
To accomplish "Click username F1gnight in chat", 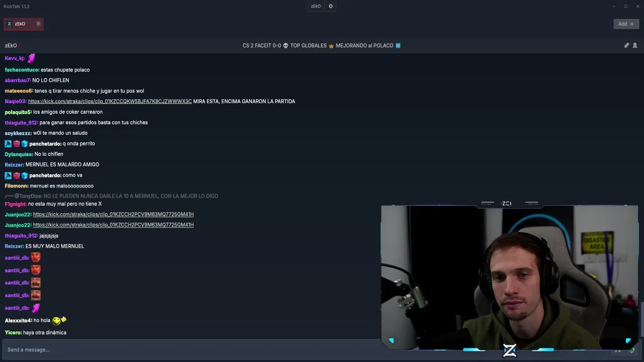I will point(16,204).
